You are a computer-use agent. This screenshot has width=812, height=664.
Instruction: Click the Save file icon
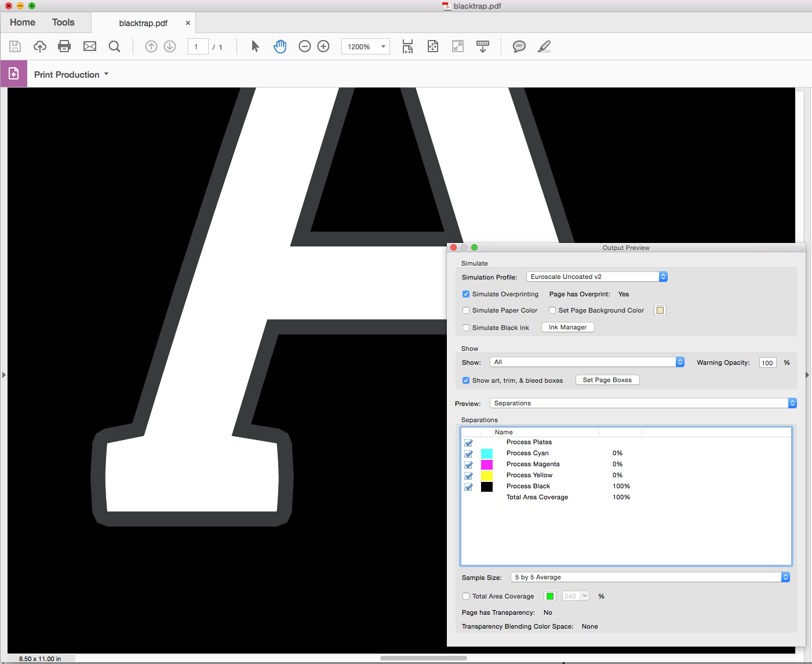(15, 46)
